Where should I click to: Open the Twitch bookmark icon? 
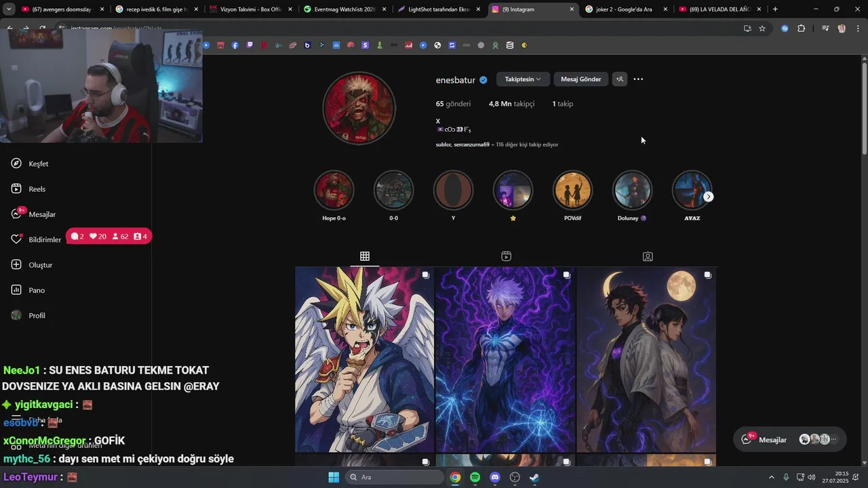(250, 45)
